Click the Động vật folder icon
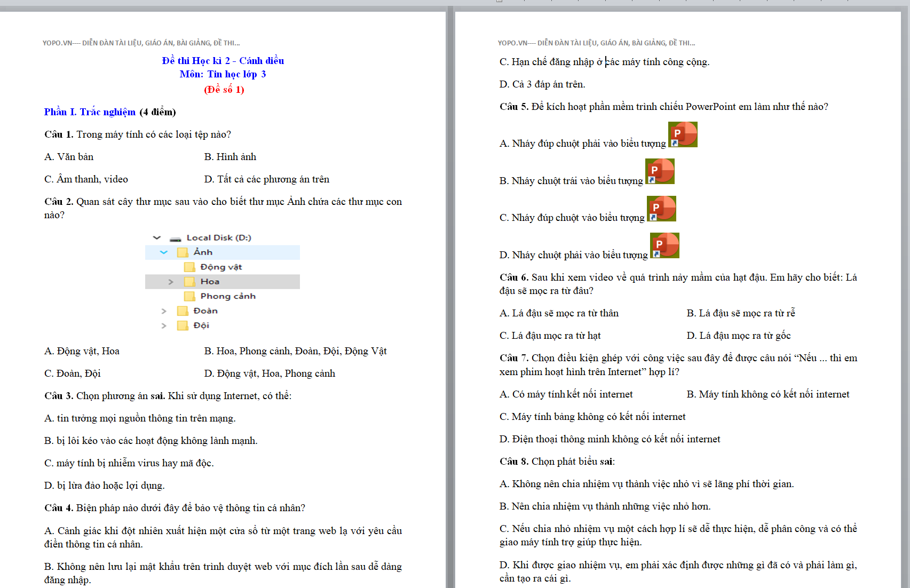 coord(189,267)
